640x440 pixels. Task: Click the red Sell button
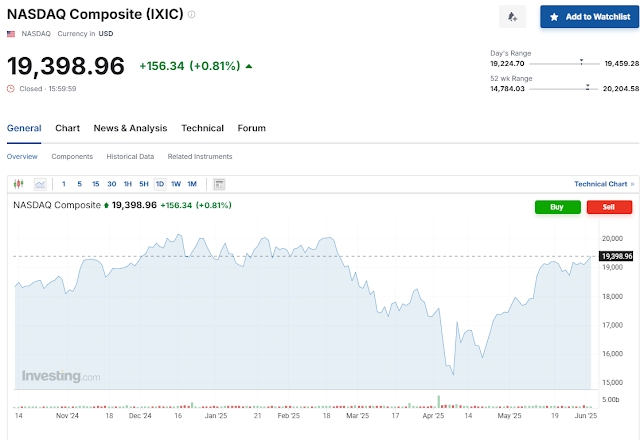(x=609, y=207)
